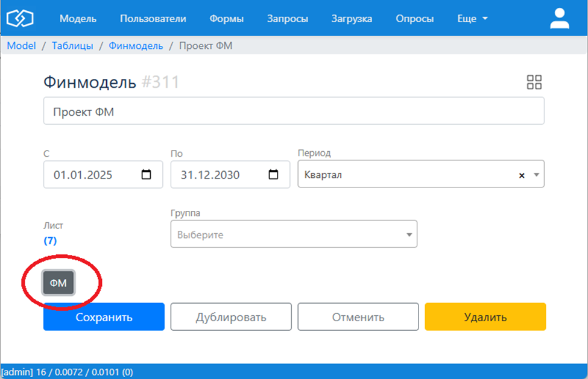Open calendar picker for start date

coord(146,175)
